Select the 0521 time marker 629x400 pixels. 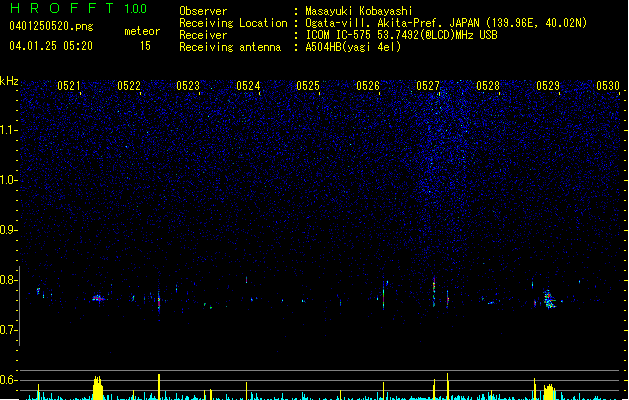click(x=69, y=86)
